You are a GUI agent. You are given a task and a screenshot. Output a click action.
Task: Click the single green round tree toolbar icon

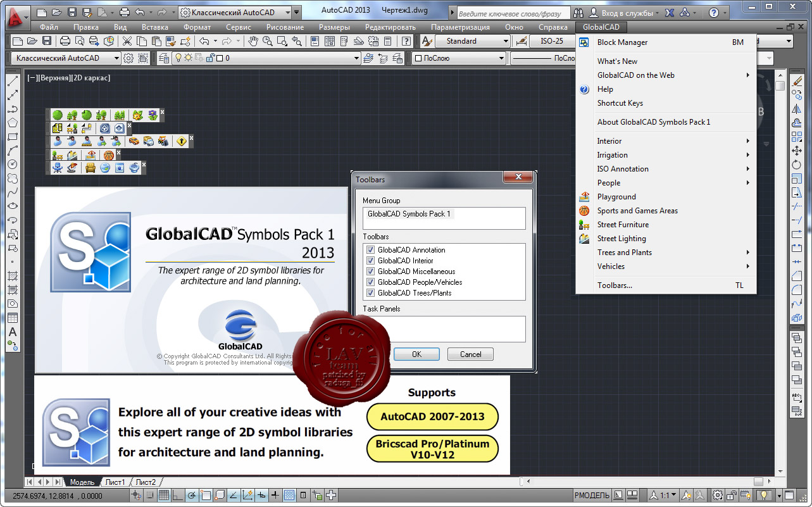point(58,115)
